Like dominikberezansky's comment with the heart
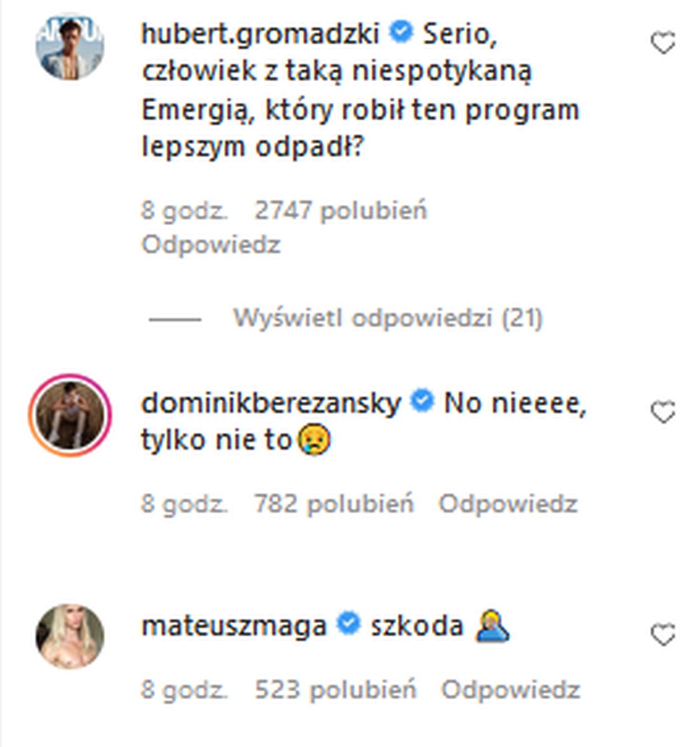 pyautogui.click(x=663, y=412)
